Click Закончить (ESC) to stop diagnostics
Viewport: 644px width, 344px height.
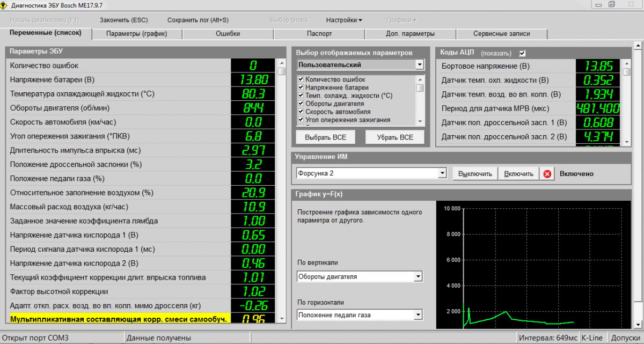tap(123, 20)
